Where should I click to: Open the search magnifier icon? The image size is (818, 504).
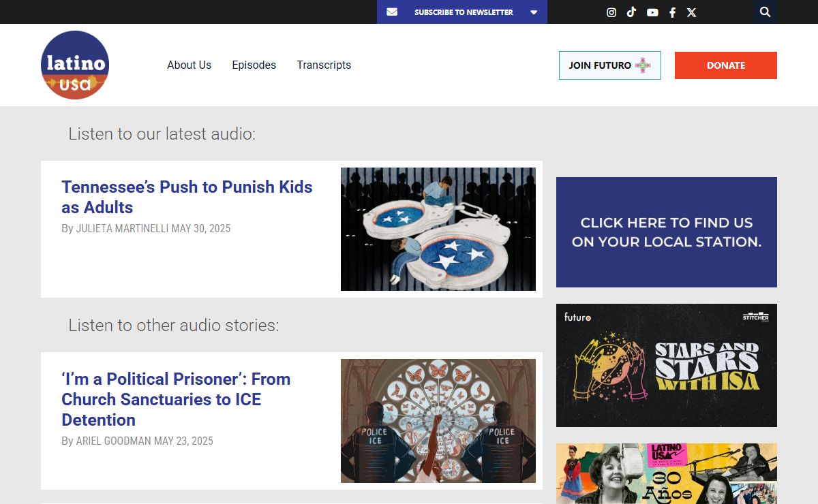[765, 12]
